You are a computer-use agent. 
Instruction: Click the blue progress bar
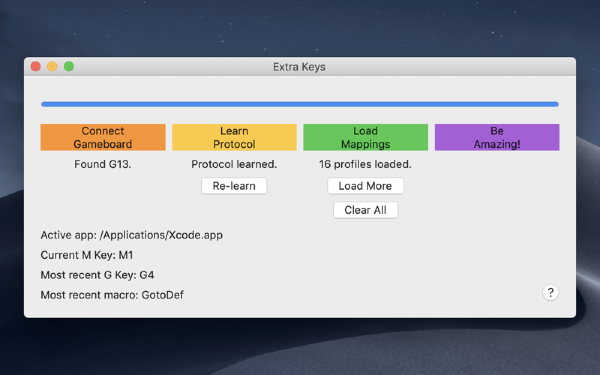tap(300, 104)
